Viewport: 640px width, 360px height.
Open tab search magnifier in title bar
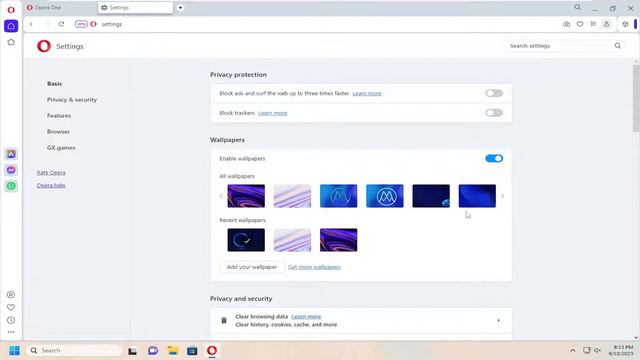click(578, 7)
